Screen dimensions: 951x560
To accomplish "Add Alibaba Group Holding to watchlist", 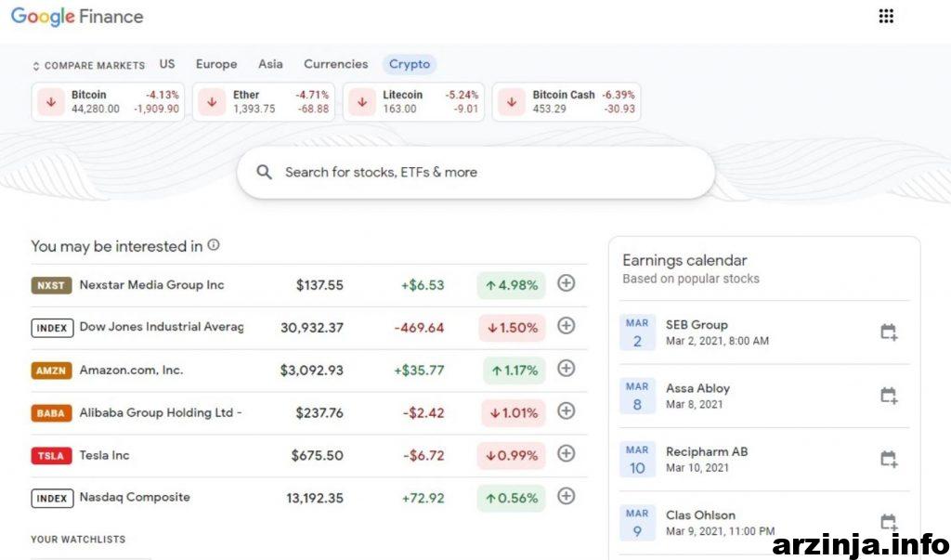I will point(566,410).
